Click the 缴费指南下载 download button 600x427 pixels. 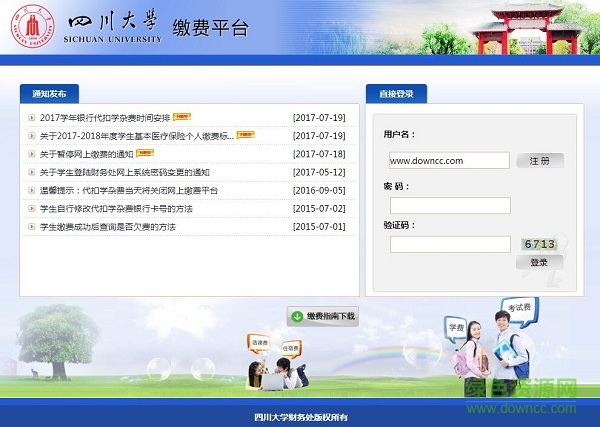point(323,316)
